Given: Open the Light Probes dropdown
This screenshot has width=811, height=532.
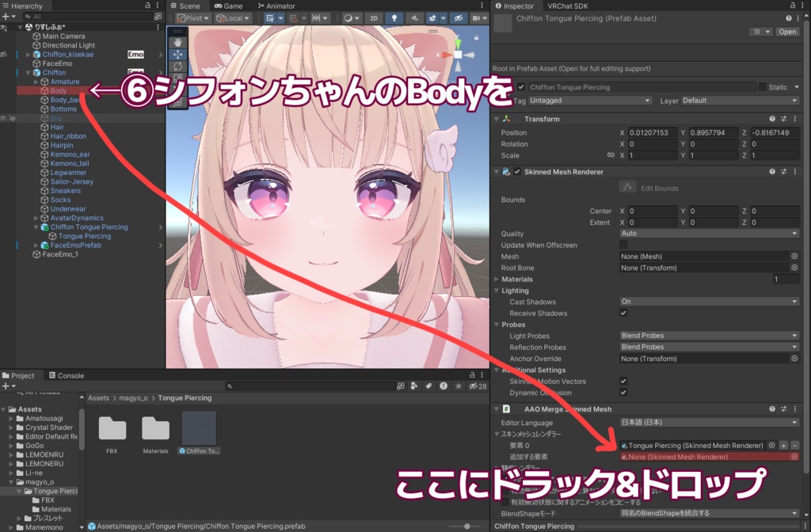Looking at the screenshot, I should tap(709, 336).
